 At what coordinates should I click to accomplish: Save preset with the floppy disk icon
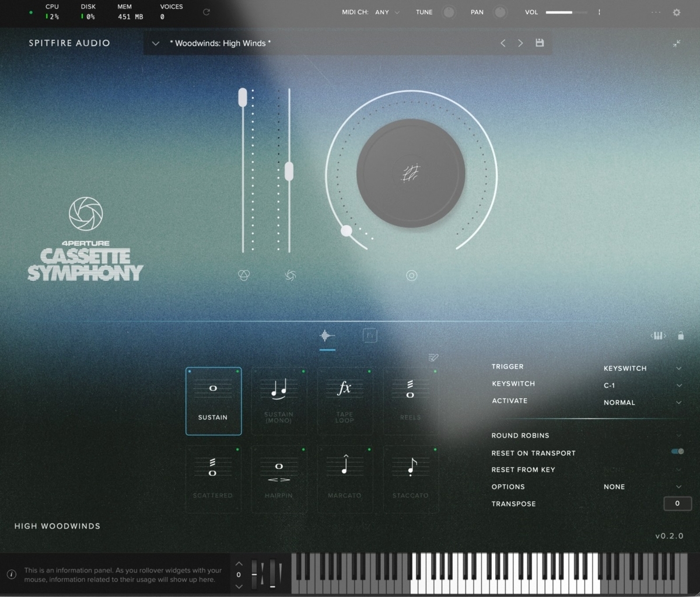(x=540, y=43)
